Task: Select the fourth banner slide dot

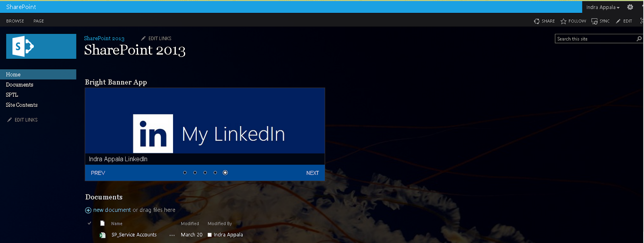Action: [215, 172]
